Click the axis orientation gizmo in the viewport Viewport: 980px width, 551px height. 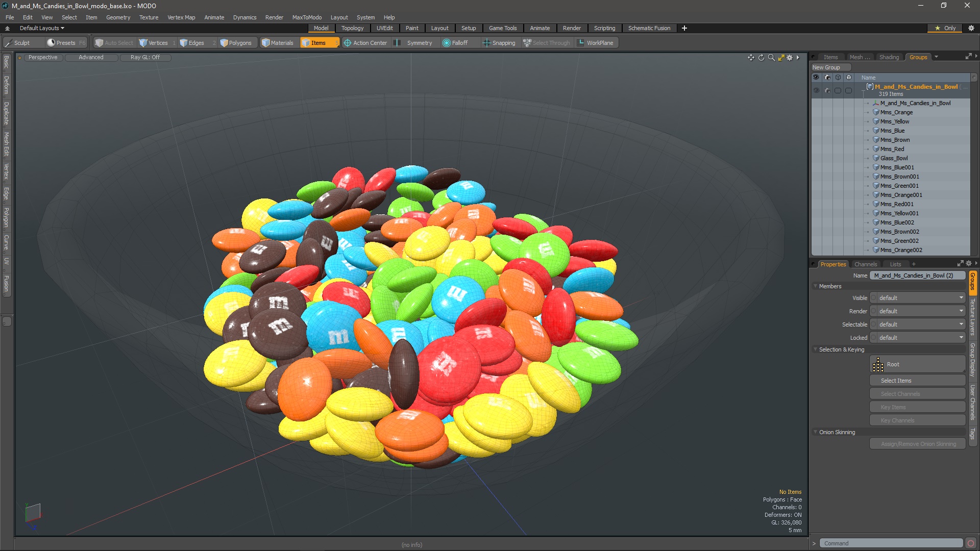click(x=32, y=515)
